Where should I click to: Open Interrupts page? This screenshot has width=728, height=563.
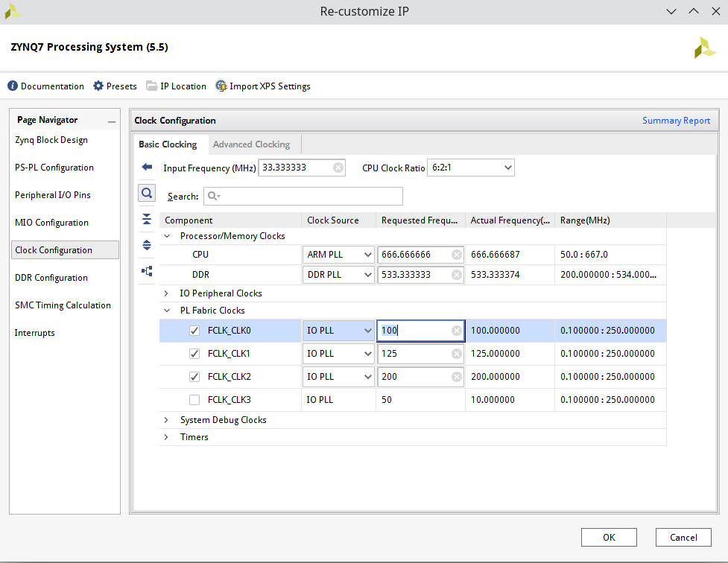(x=34, y=333)
